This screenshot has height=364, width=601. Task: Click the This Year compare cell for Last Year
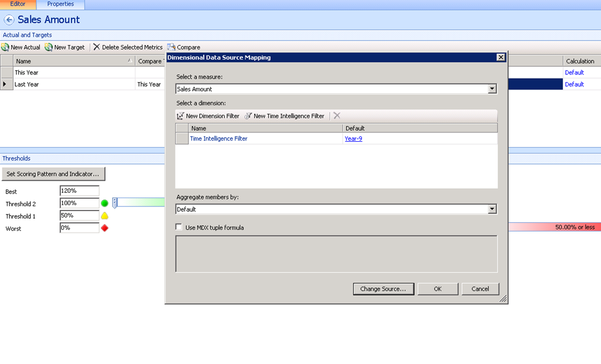(150, 84)
